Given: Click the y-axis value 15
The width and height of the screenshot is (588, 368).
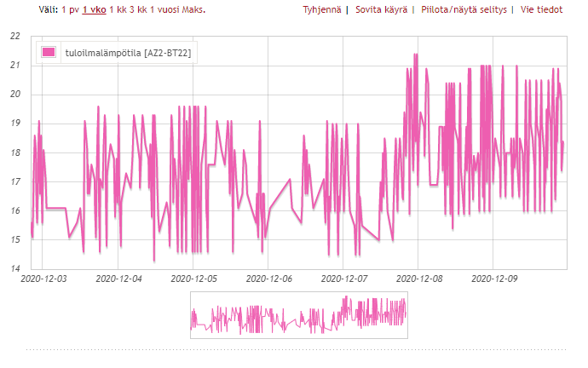Looking at the screenshot, I should (x=15, y=239).
